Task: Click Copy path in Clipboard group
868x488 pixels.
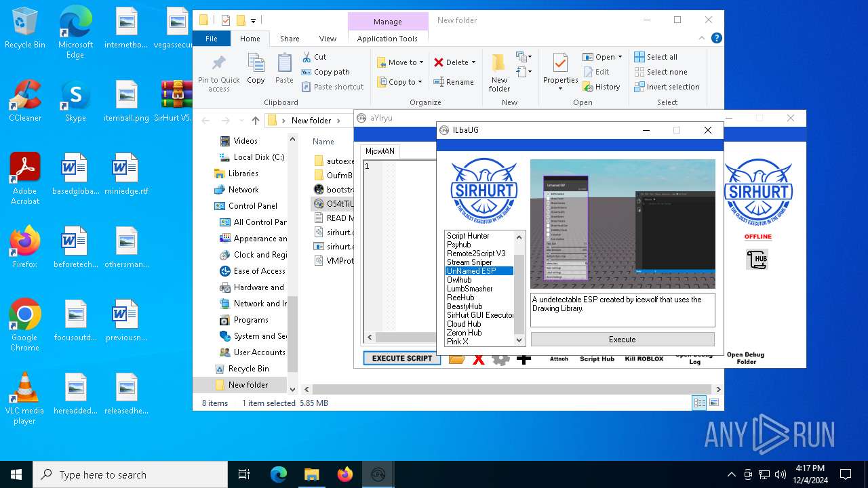Action: click(x=325, y=72)
